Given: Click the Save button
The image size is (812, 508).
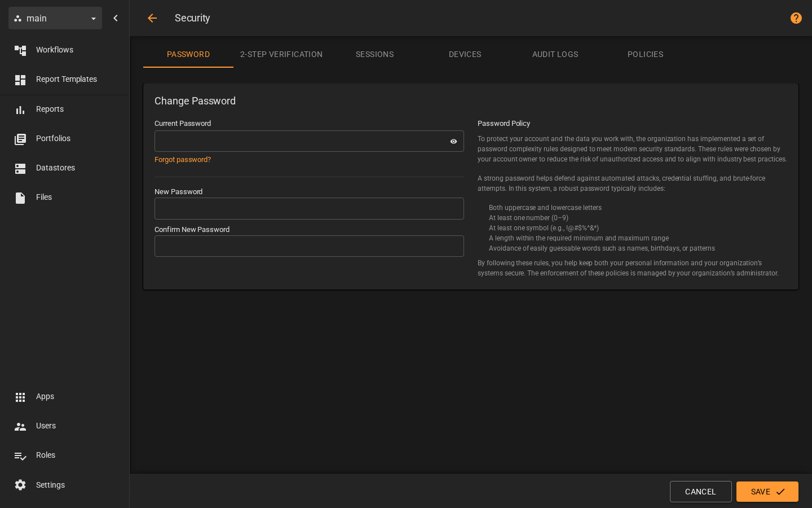Looking at the screenshot, I should [767, 492].
